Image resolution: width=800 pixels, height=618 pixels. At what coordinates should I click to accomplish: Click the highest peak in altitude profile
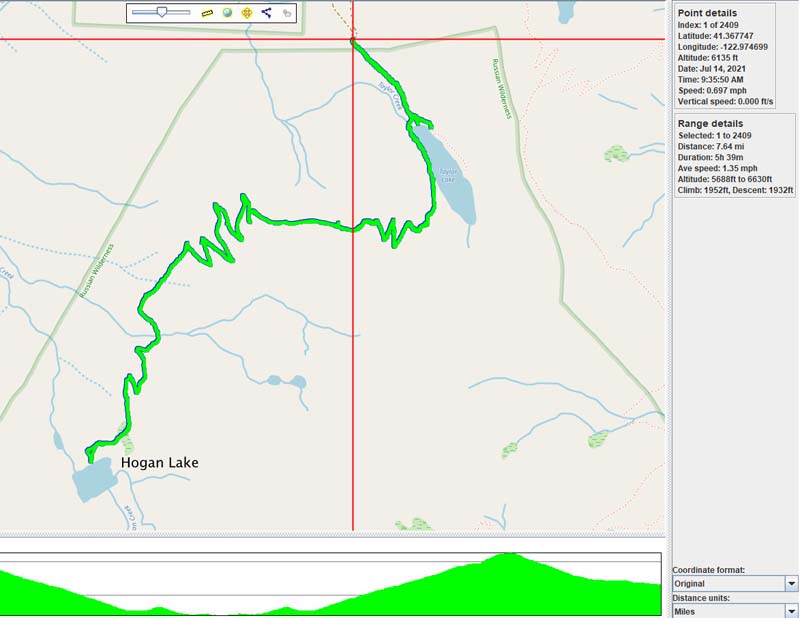tap(509, 557)
